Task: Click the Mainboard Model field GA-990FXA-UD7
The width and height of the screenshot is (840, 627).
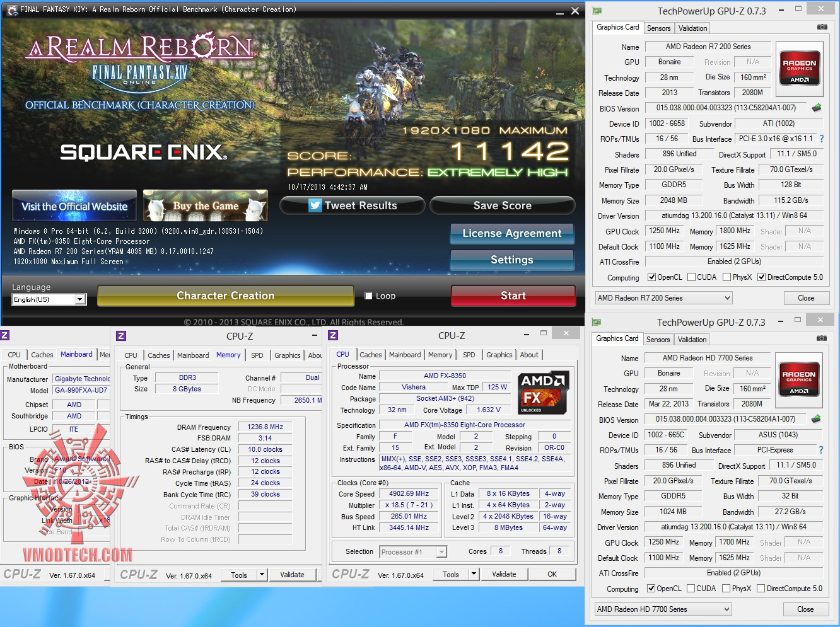Action: click(x=81, y=390)
